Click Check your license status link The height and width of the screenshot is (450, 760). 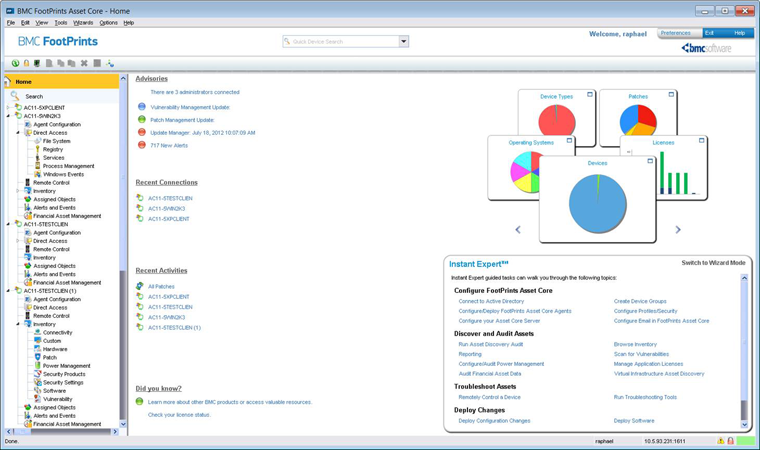click(x=179, y=415)
